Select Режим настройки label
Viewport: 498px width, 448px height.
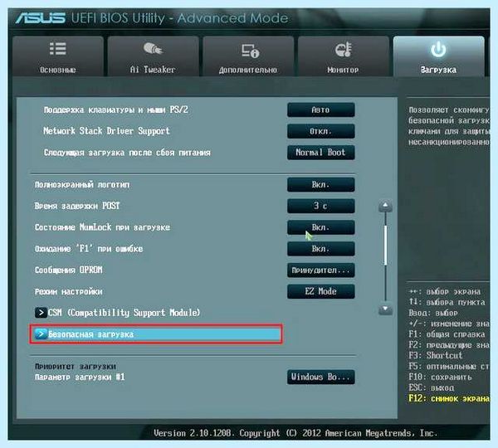69,291
